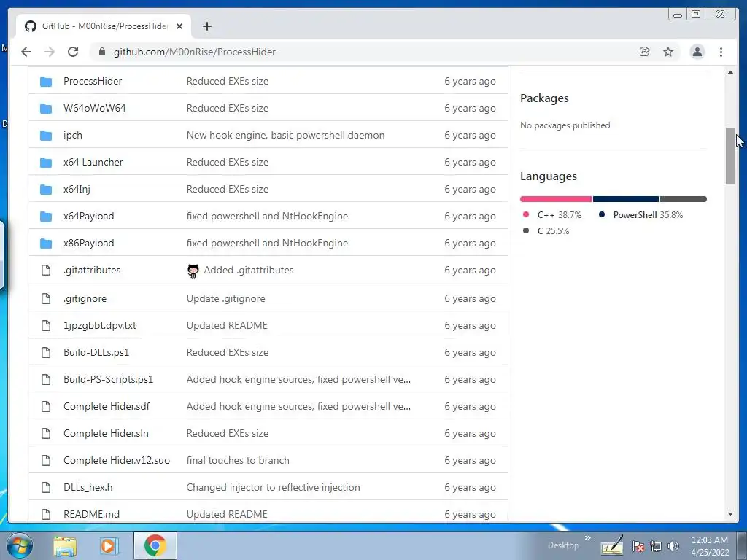The width and height of the screenshot is (747, 560).
Task: Expand the Desktop toolbar chevron
Action: [588, 538]
